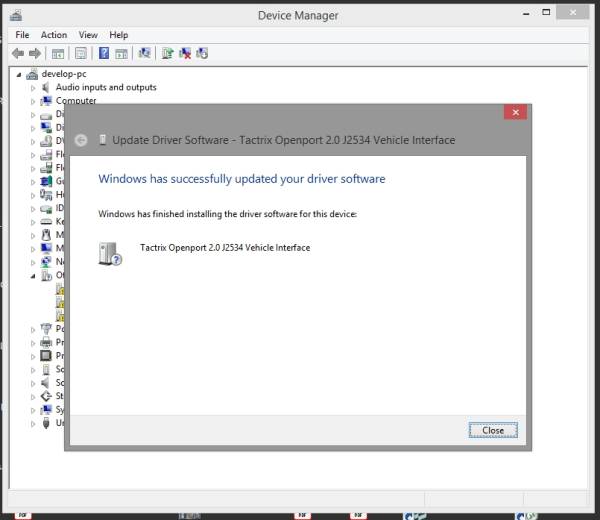600x520 pixels.
Task: Click the Scan for hardware changes toolbar icon
Action: tap(144, 53)
